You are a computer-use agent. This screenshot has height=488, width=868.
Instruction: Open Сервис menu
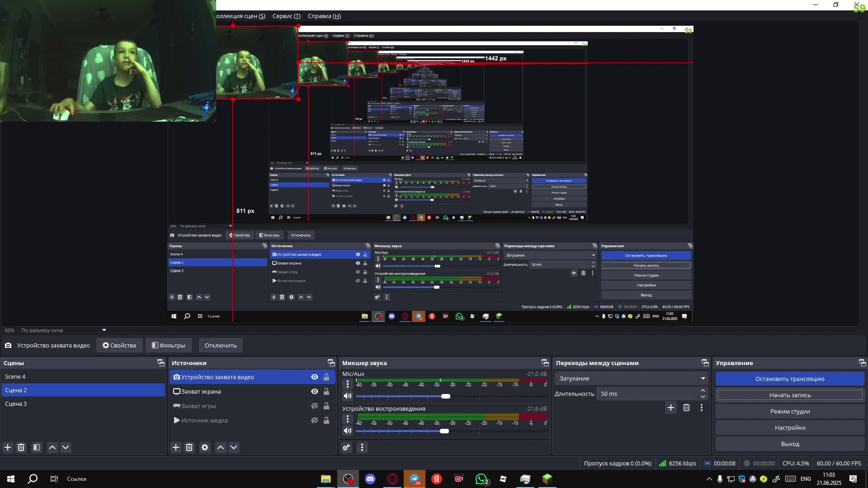(286, 16)
